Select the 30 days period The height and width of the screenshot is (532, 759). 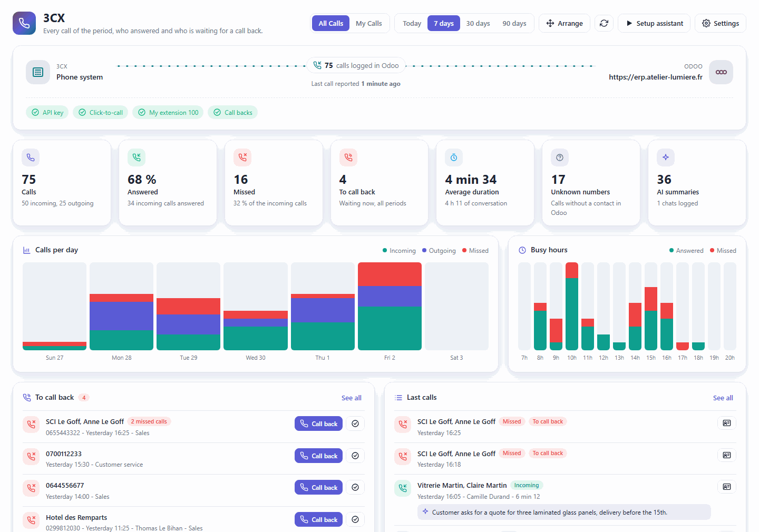(x=478, y=23)
